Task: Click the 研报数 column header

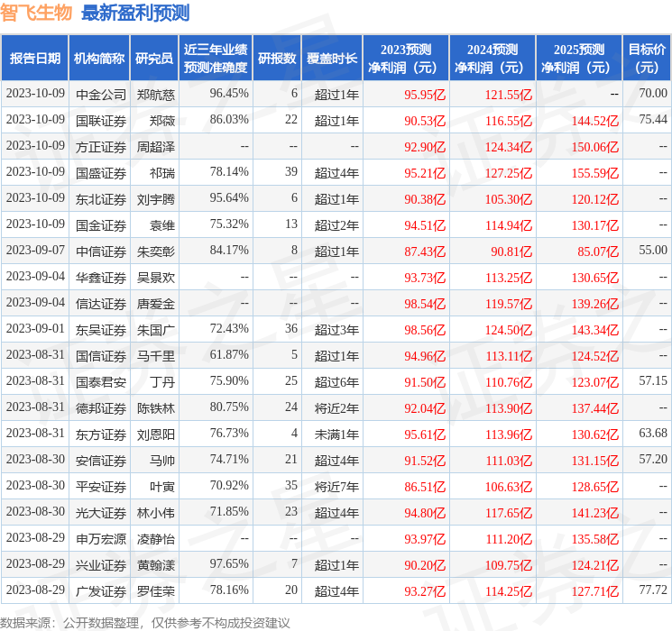Action: [x=277, y=58]
